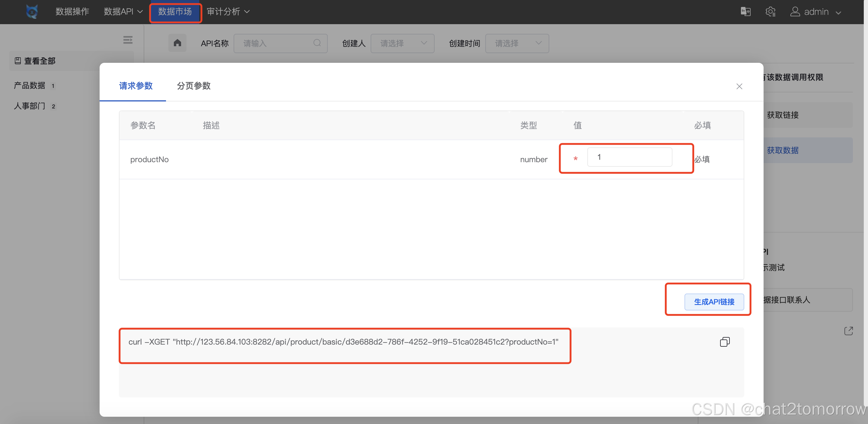Click the application logo icon
The width and height of the screenshot is (868, 424).
click(x=32, y=12)
